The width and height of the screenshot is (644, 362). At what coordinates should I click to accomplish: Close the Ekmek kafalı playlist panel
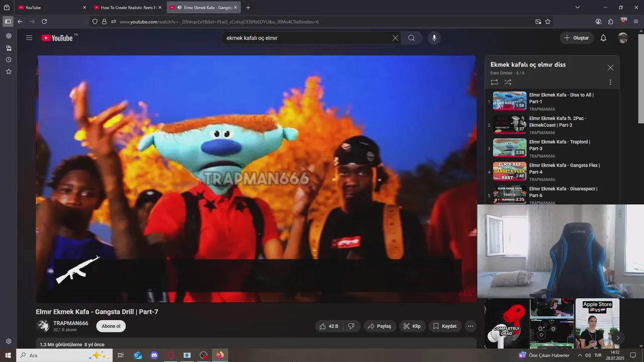610,68
